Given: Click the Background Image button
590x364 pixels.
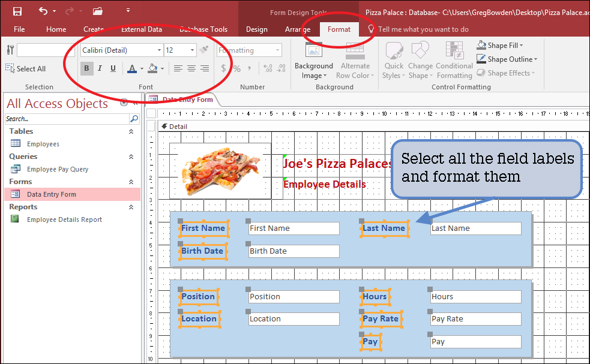Looking at the screenshot, I should (x=314, y=61).
